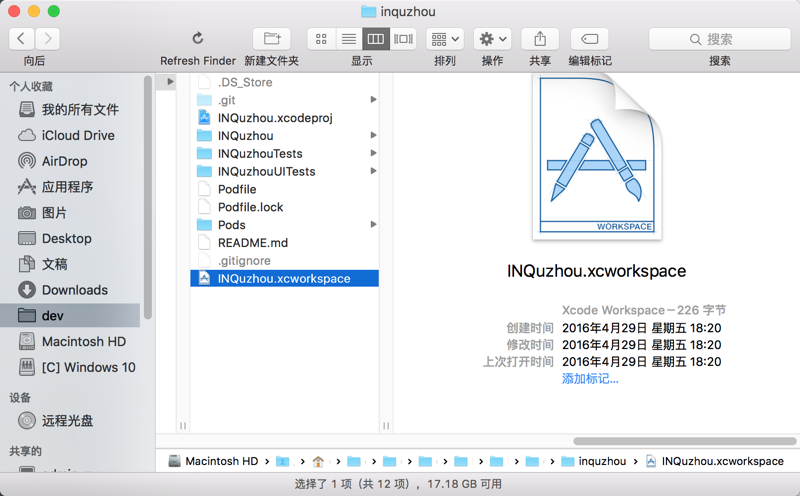
Task: Click the edit tags (编辑标记) button
Action: 589,39
